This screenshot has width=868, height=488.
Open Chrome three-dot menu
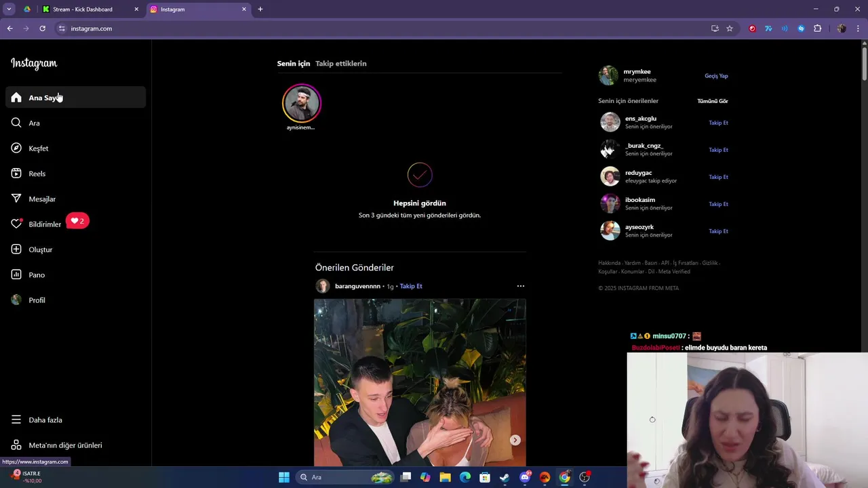pos(859,28)
